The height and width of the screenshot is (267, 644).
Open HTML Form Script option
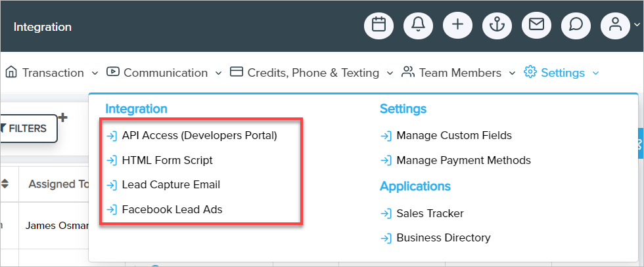(167, 160)
